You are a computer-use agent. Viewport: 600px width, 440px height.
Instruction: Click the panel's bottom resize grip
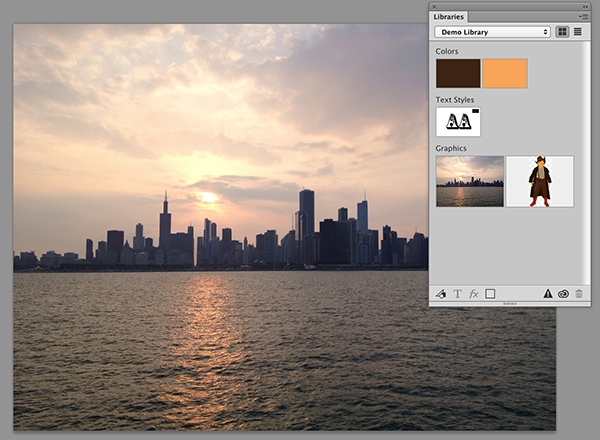(x=510, y=304)
